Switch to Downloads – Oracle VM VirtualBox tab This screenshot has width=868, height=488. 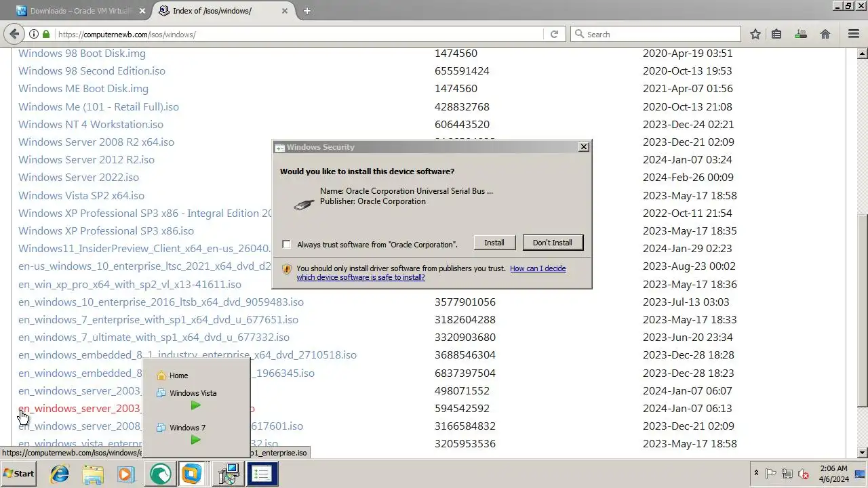pyautogui.click(x=81, y=11)
